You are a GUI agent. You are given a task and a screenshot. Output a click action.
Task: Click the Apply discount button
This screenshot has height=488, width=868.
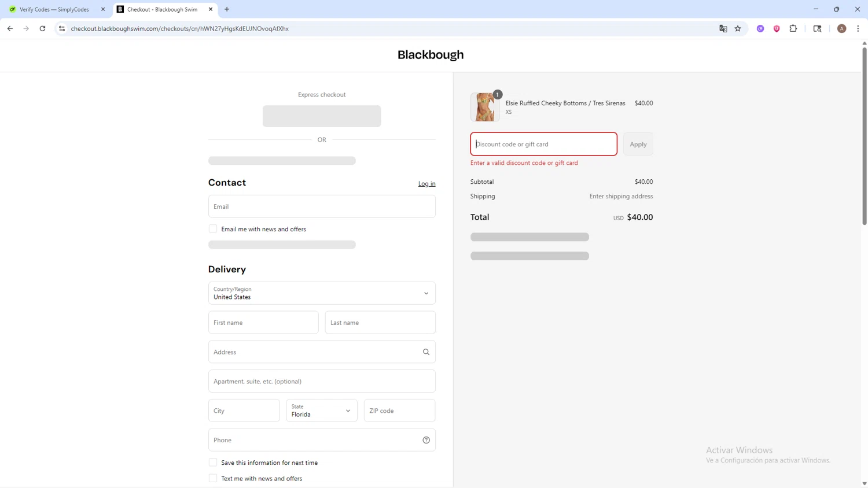[x=638, y=144]
